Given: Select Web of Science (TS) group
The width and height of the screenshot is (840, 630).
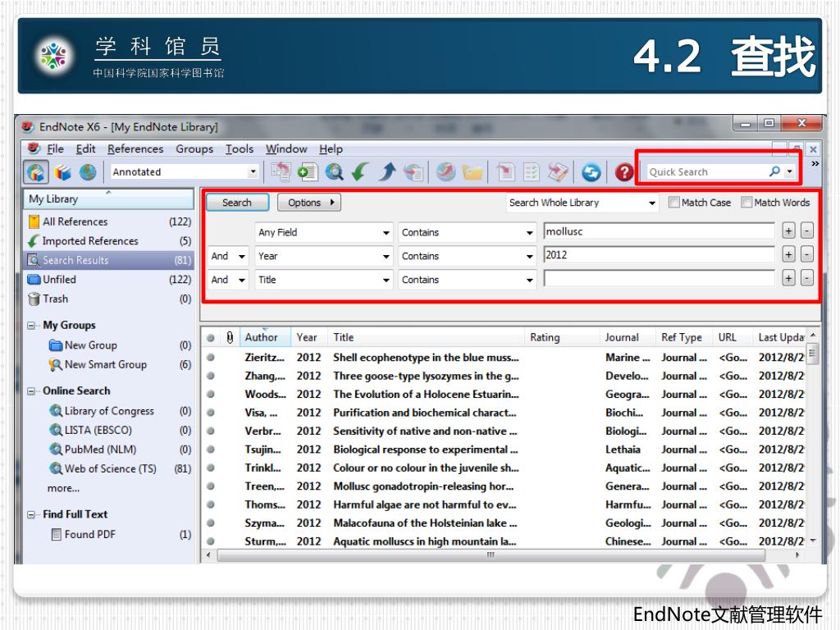Looking at the screenshot, I should tap(111, 468).
